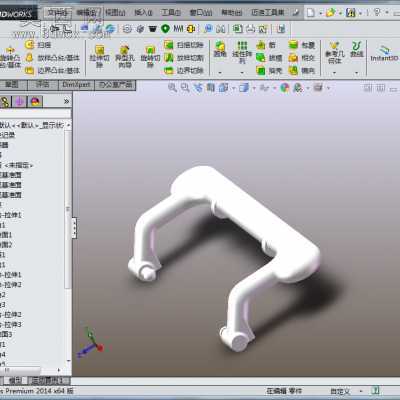This screenshot has width=400, height=400.
Task: Open the 帮助 Help menu
Action: pyautogui.click(x=232, y=13)
